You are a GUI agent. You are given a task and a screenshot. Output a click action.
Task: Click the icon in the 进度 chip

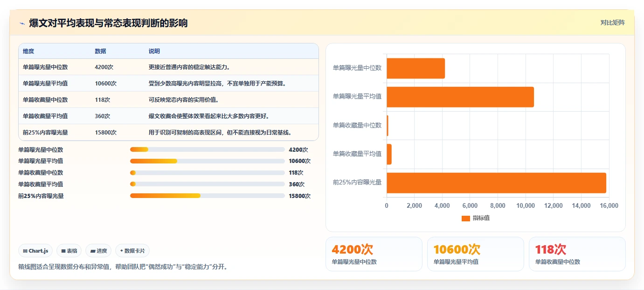tap(93, 251)
